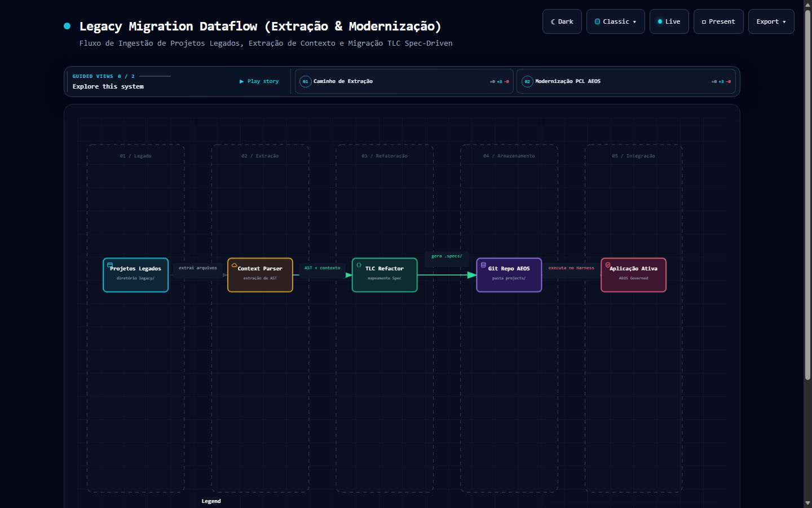Toggle Live mode
This screenshot has height=508, width=812.
coord(669,21)
